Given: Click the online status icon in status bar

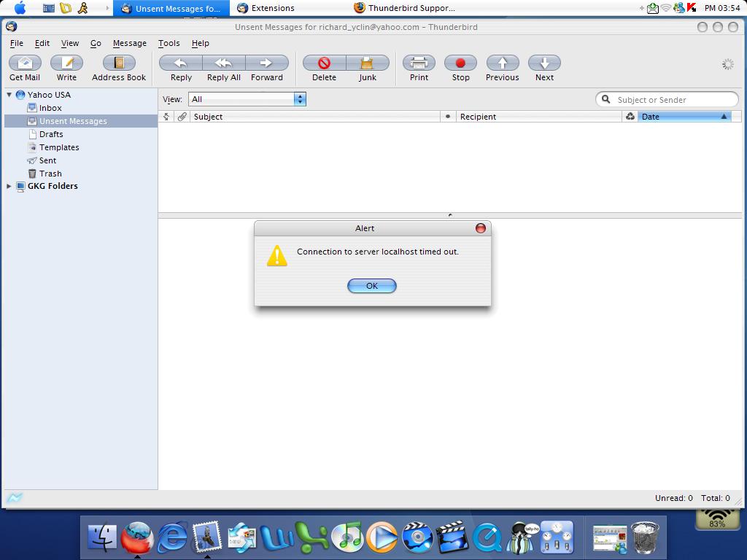Looking at the screenshot, I should [x=15, y=498].
